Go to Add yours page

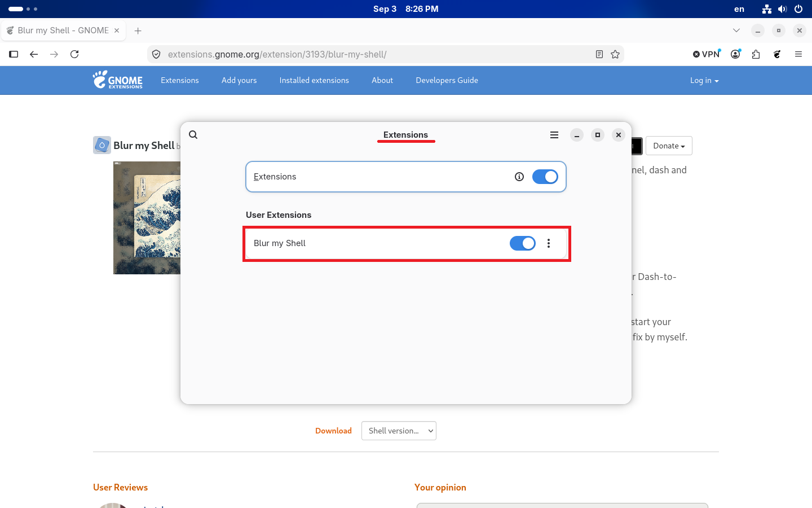[x=239, y=80]
